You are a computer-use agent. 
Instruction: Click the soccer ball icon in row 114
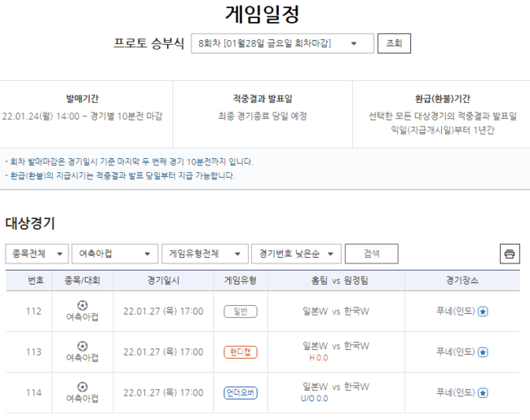click(82, 386)
